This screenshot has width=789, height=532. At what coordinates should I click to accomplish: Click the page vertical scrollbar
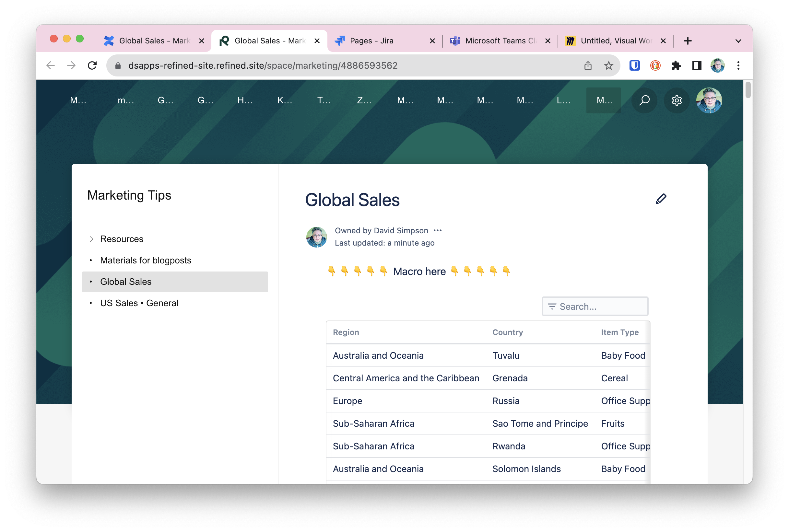click(748, 90)
